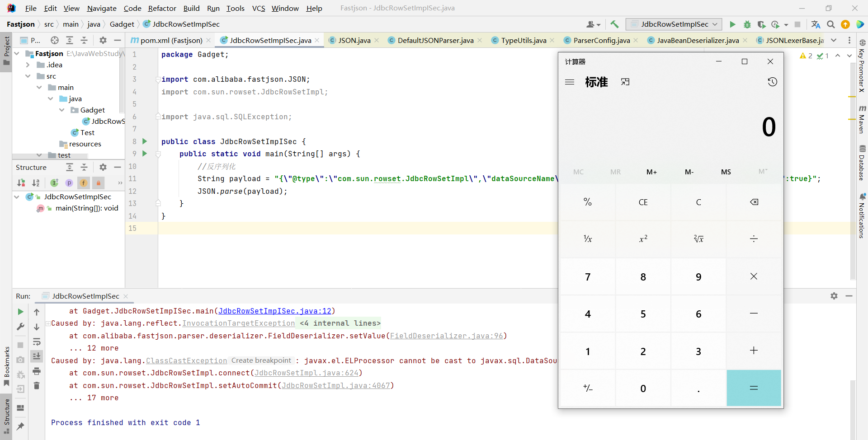Click Calculator equals button
868x440 pixels.
click(754, 388)
